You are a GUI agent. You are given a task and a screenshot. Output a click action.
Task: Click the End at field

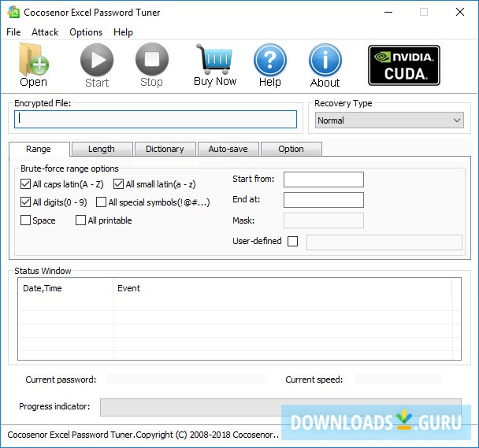pyautogui.click(x=324, y=200)
